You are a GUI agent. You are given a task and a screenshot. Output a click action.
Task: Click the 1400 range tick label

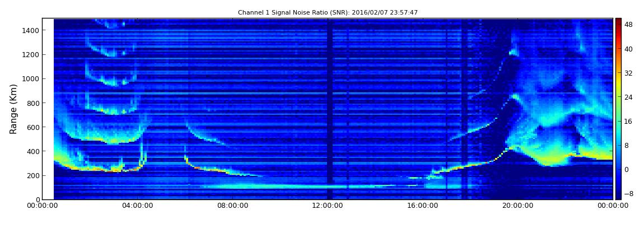[31, 30]
